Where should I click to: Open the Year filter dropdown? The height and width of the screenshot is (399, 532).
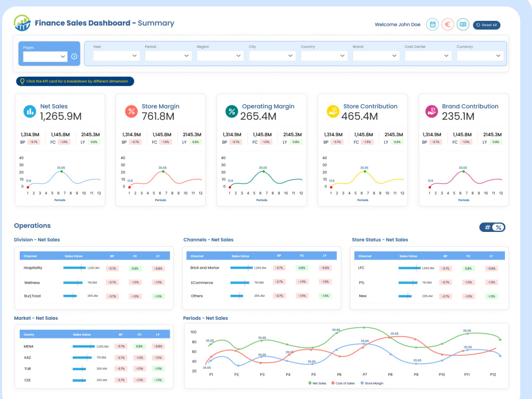(x=116, y=56)
